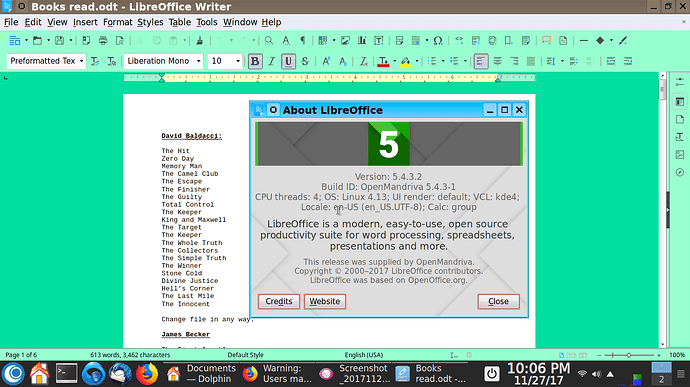The height and width of the screenshot is (387, 690).
Task: Toggle Show Draw Functions icon
Action: click(x=623, y=41)
